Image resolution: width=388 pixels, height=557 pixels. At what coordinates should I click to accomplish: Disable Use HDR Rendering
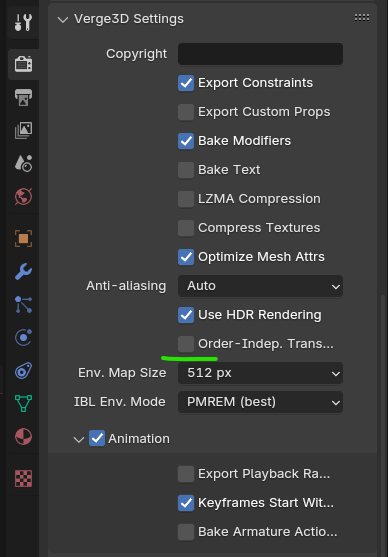[x=186, y=315]
